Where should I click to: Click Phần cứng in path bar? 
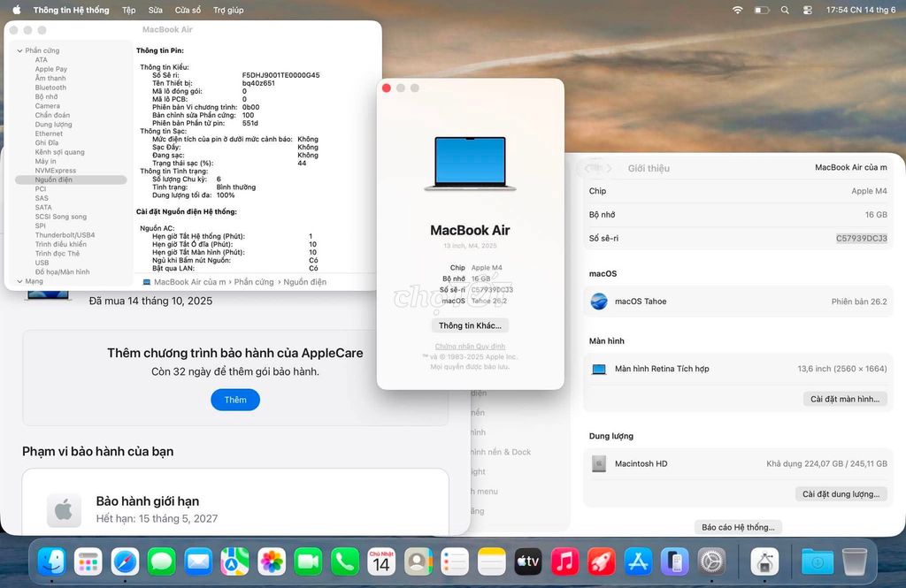(x=254, y=282)
